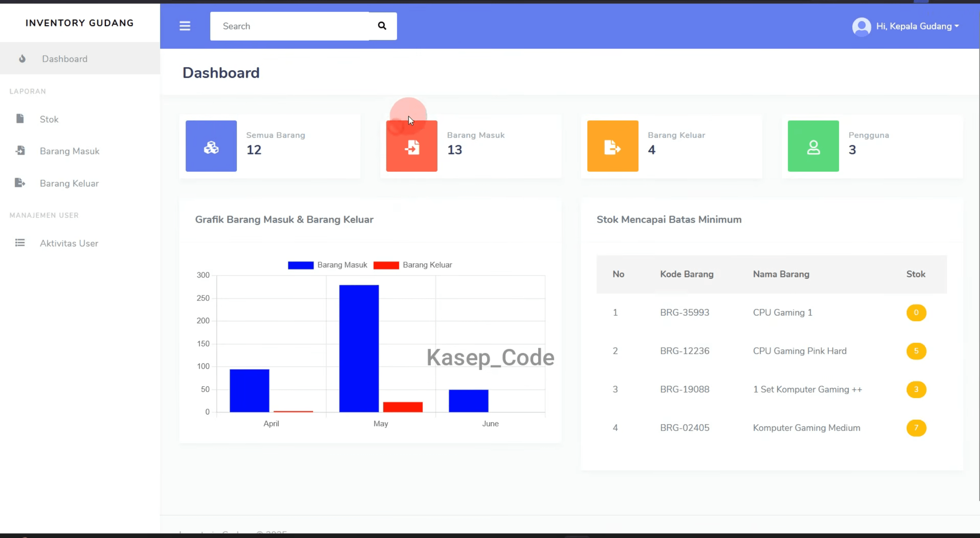
Task: Focus the Search input field
Action: tap(289, 26)
